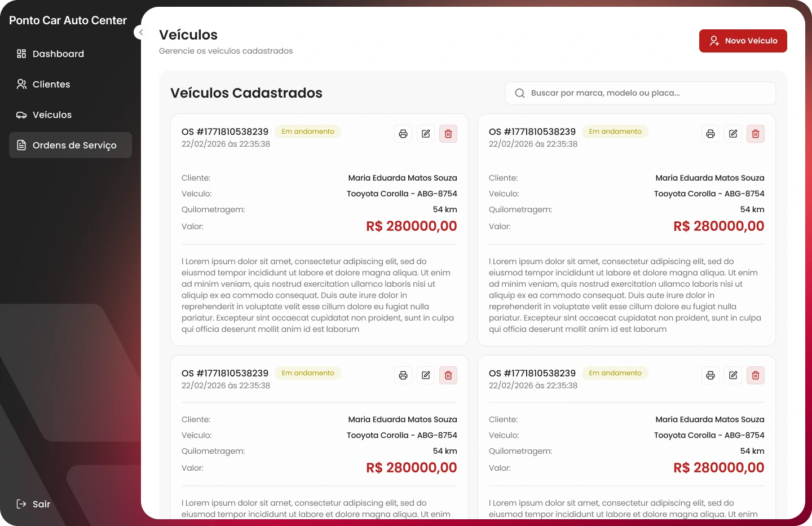Focus the search by marca, modelo ou placa field
Image resolution: width=812 pixels, height=526 pixels.
[641, 93]
